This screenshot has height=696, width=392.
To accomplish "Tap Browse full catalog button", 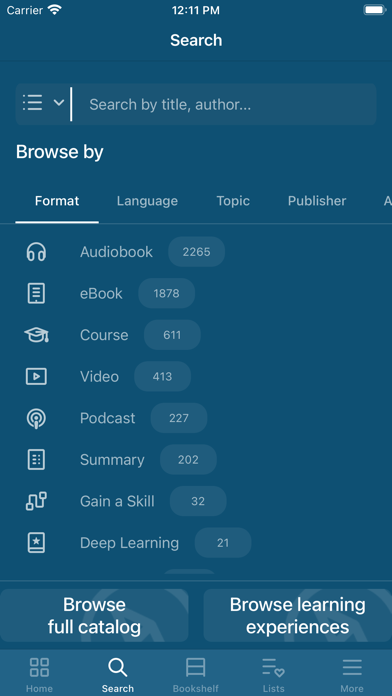I will point(94,615).
